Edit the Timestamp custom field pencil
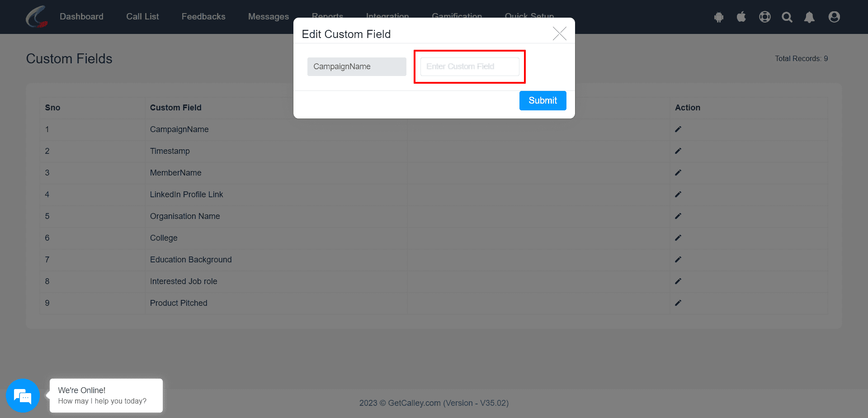 point(678,151)
